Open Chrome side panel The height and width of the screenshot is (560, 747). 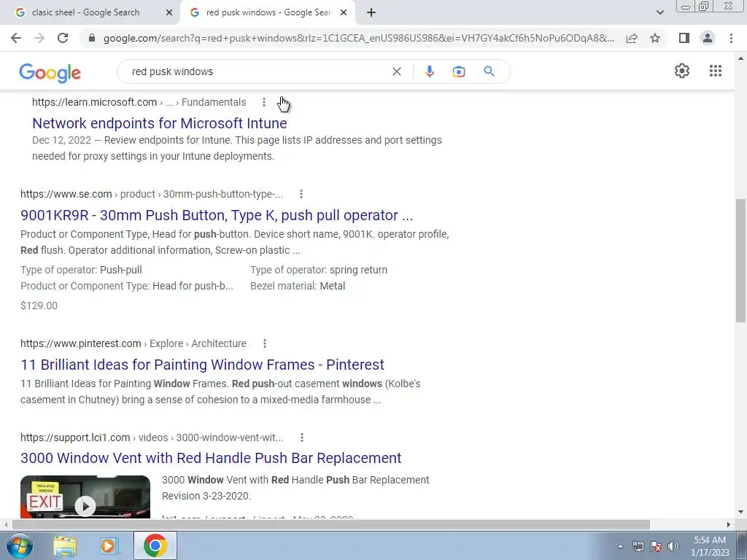(684, 38)
